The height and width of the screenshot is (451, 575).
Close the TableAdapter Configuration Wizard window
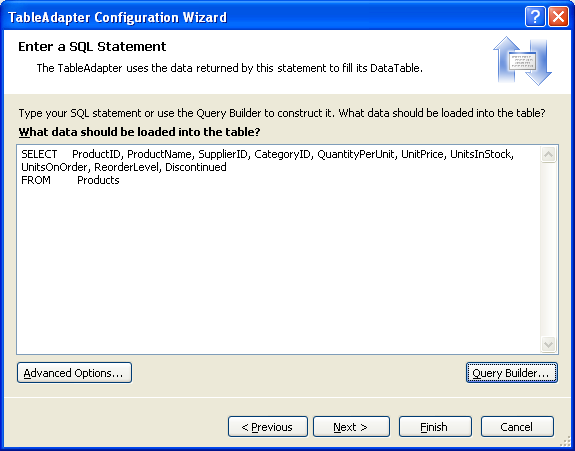pos(558,17)
